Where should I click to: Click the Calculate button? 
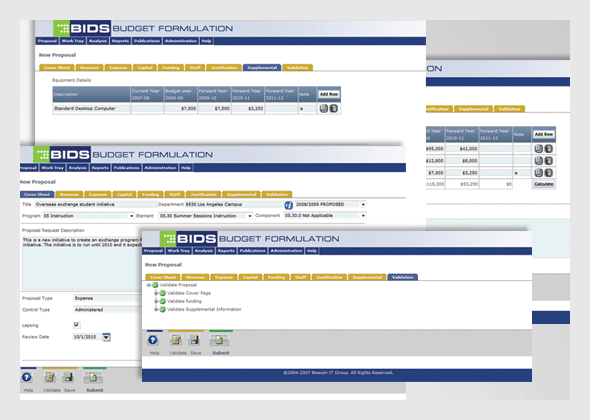click(544, 184)
